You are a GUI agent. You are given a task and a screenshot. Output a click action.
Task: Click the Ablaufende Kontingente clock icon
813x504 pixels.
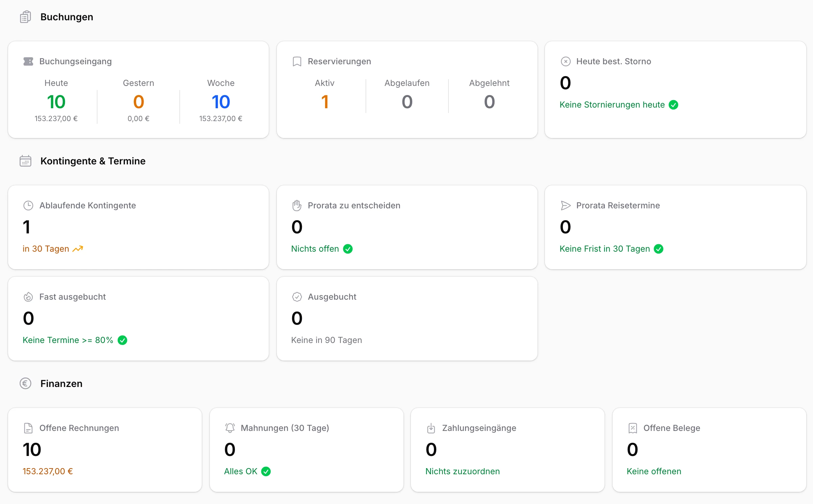(28, 206)
